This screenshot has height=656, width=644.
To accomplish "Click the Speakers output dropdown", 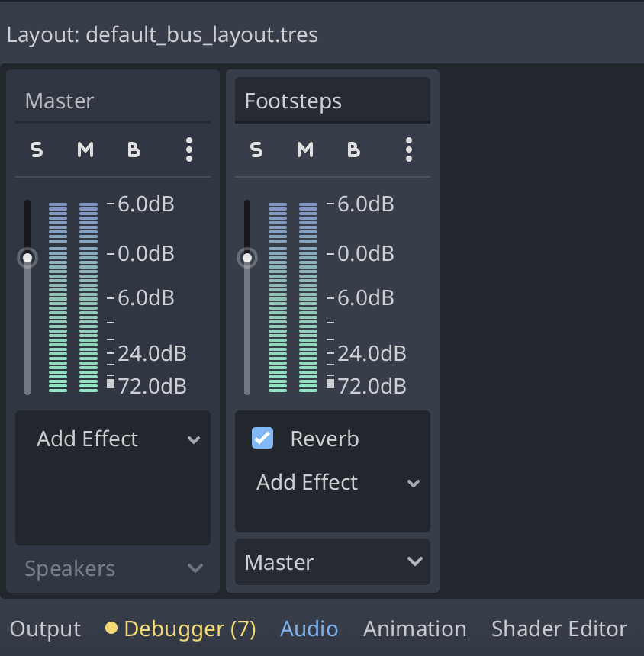I will pyautogui.click(x=113, y=568).
